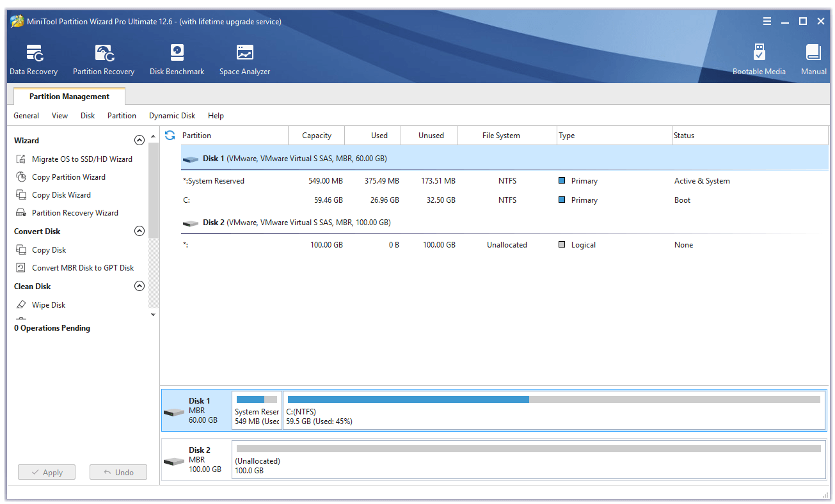Sort by Status column header
Image resolution: width=835 pixels, height=504 pixels.
pos(750,136)
